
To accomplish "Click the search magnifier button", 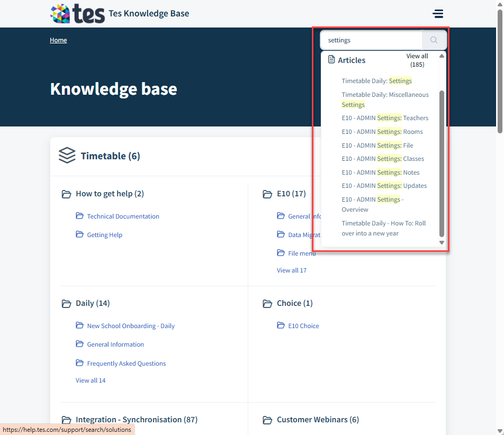I will tap(434, 40).
